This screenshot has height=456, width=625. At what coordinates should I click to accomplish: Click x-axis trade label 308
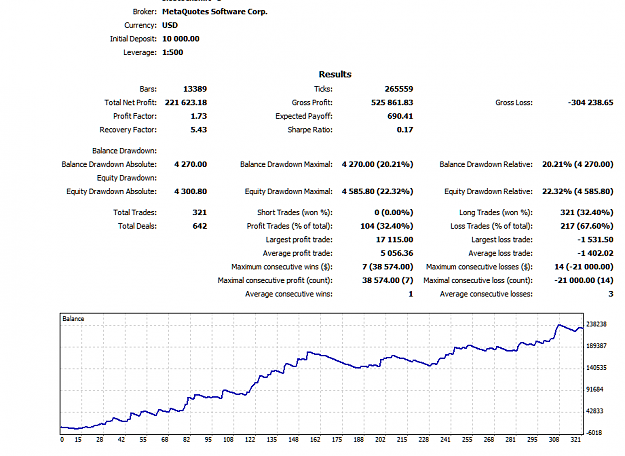coord(554,440)
